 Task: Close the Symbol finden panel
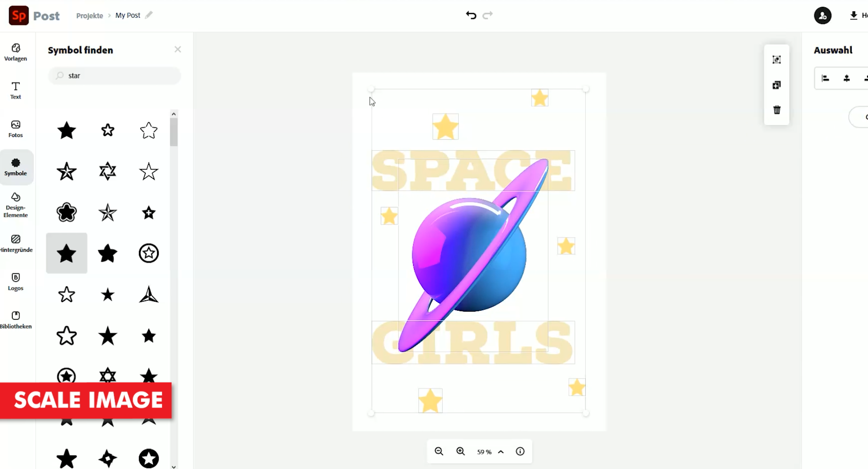pyautogui.click(x=178, y=49)
